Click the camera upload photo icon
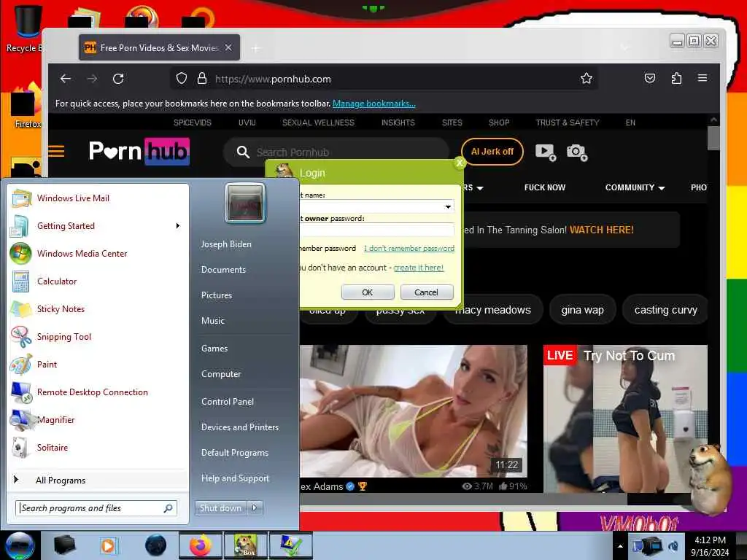The image size is (747, 560). point(577,152)
